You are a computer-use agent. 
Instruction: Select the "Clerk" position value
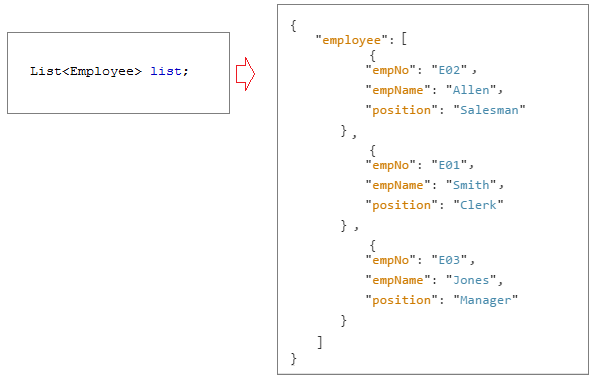[478, 205]
